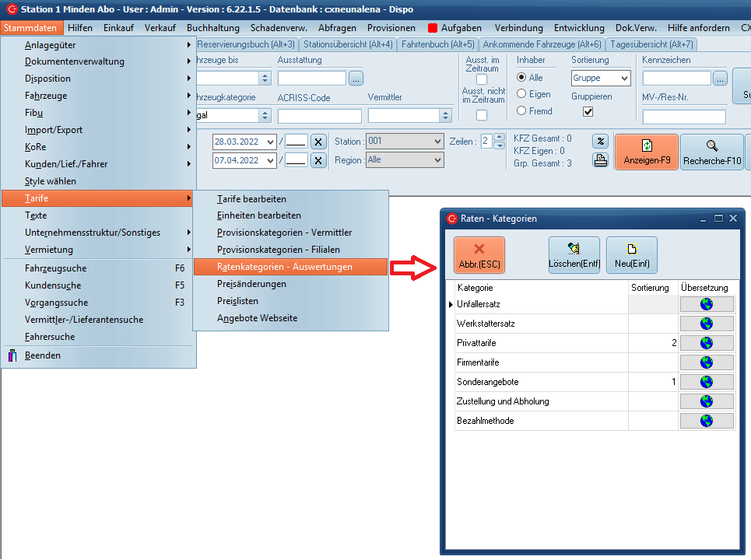Click the printer icon near KFZ Gesamt
The image size is (751, 560).
(600, 160)
